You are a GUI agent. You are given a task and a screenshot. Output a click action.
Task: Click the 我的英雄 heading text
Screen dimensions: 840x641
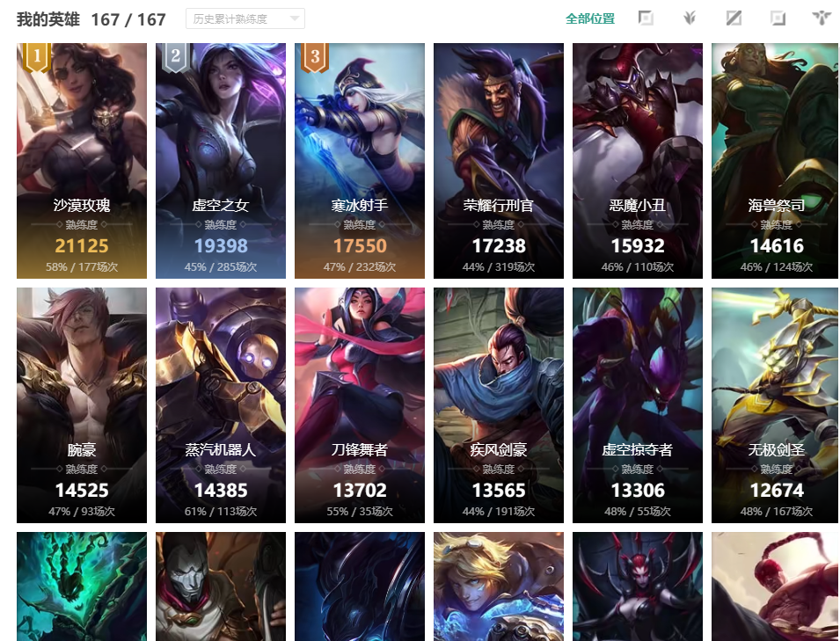[48, 19]
